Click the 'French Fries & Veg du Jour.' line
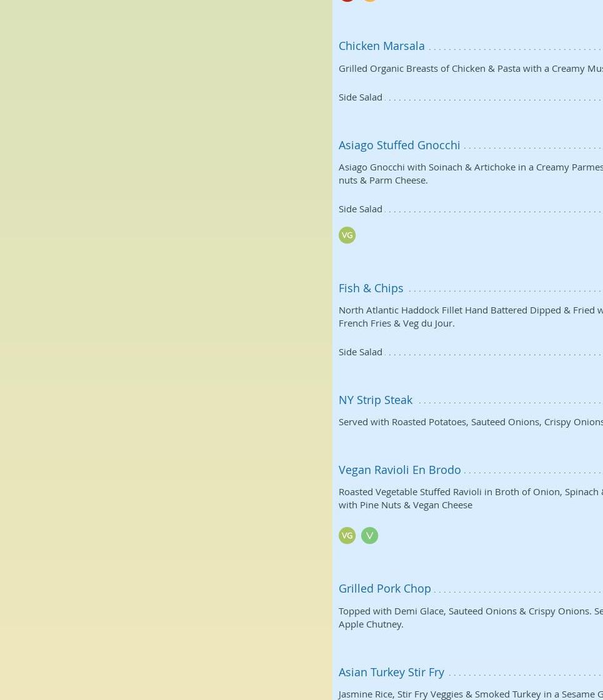 pos(396,323)
